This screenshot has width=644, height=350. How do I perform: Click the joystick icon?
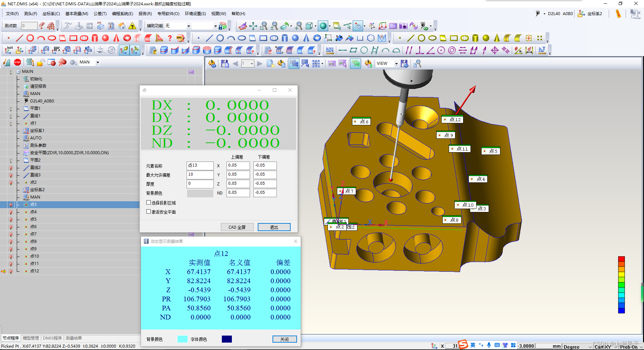[x=79, y=26]
